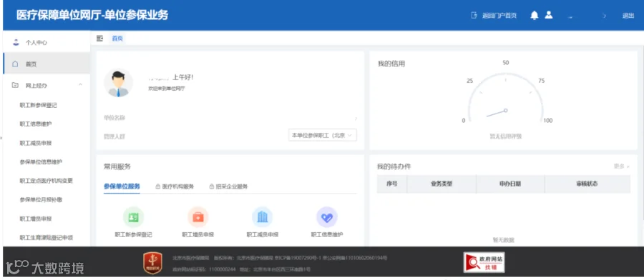Click the purple 职工信息维护 heart icon
644x280 pixels.
(x=327, y=217)
